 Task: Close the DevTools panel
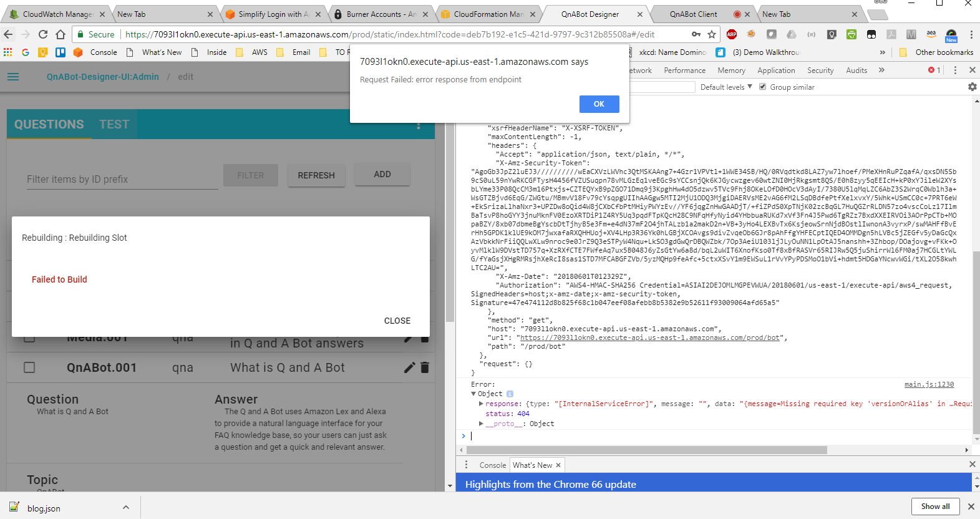[x=972, y=70]
